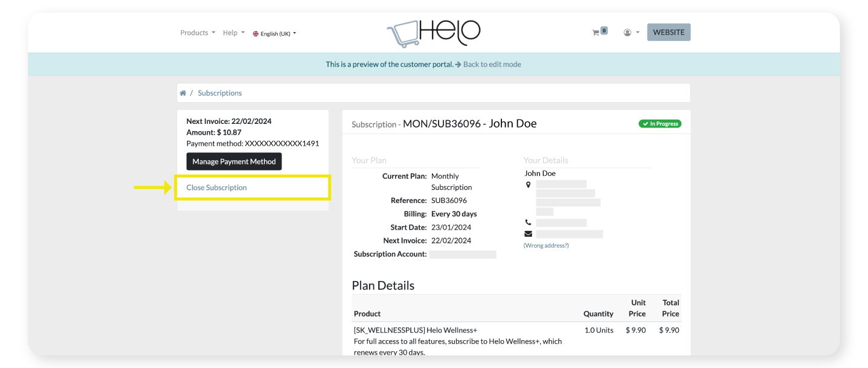Expand the Help dropdown menu
Viewport: 868px width, 368px height.
pyautogui.click(x=233, y=33)
